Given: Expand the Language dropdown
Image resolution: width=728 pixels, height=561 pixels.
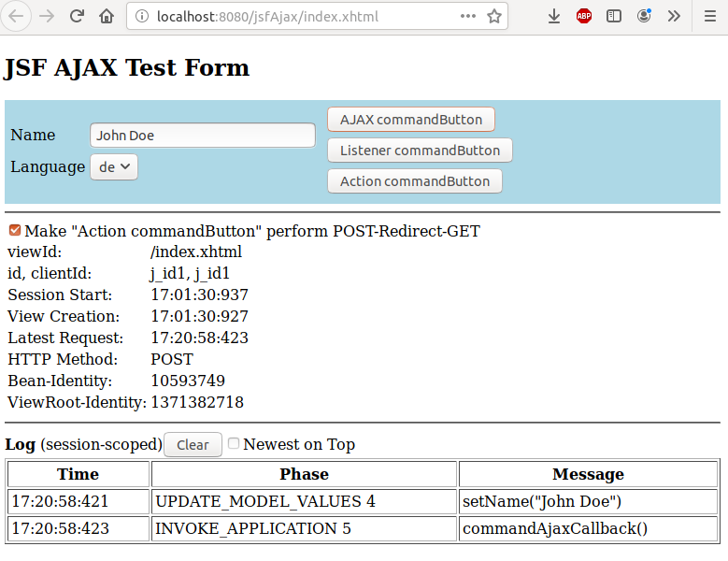Looking at the screenshot, I should (x=114, y=166).
